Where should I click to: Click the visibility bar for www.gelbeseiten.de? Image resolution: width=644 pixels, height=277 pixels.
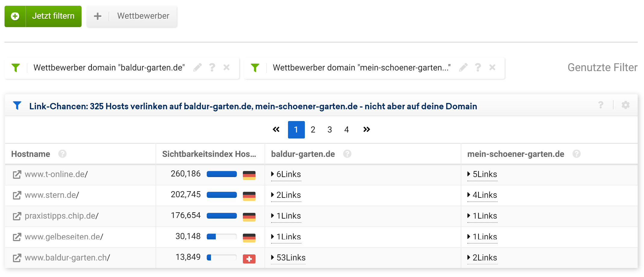click(x=221, y=237)
